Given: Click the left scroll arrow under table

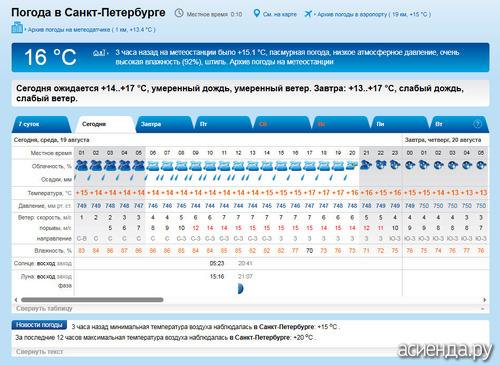Looking at the screenshot, I should tap(16, 300).
